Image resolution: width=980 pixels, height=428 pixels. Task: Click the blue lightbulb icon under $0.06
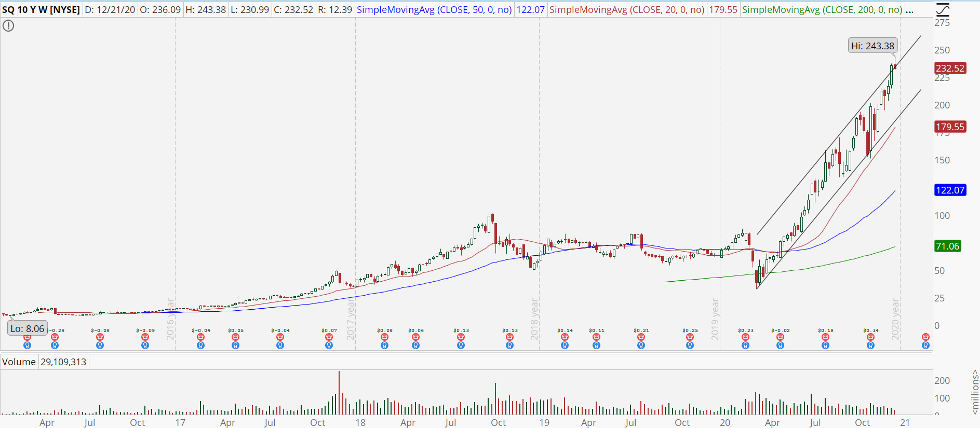click(x=415, y=346)
